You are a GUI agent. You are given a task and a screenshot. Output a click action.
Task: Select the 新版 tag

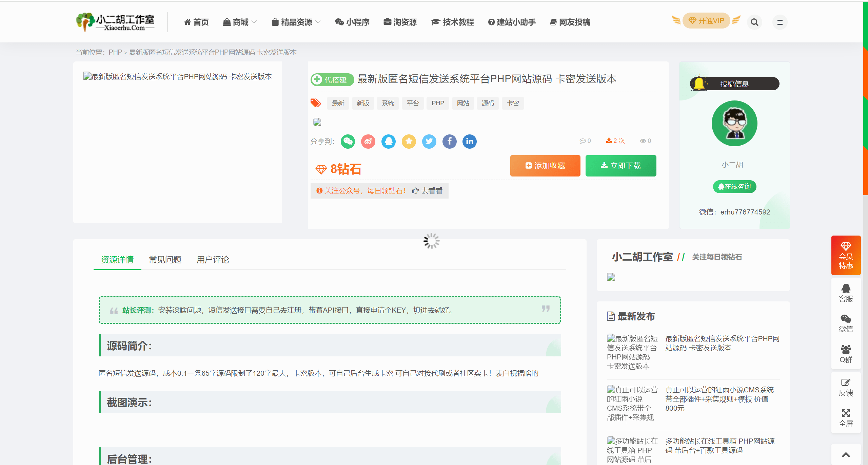[x=363, y=103]
